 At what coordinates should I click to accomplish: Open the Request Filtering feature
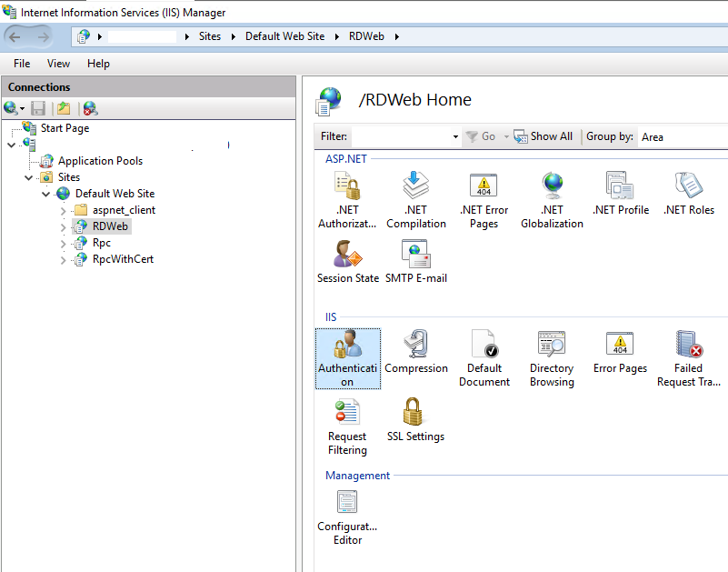[x=347, y=426]
